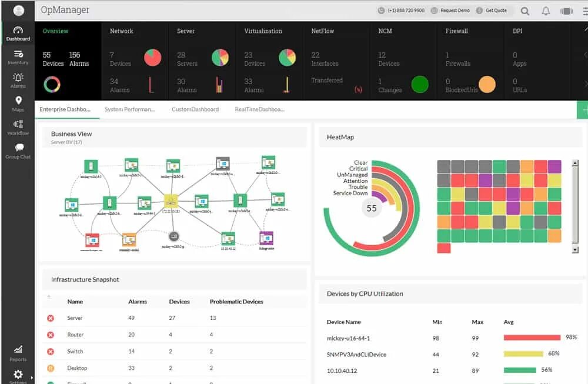Click the Desktop orange status icon
Image resolution: width=588 pixels, height=384 pixels.
(x=50, y=368)
